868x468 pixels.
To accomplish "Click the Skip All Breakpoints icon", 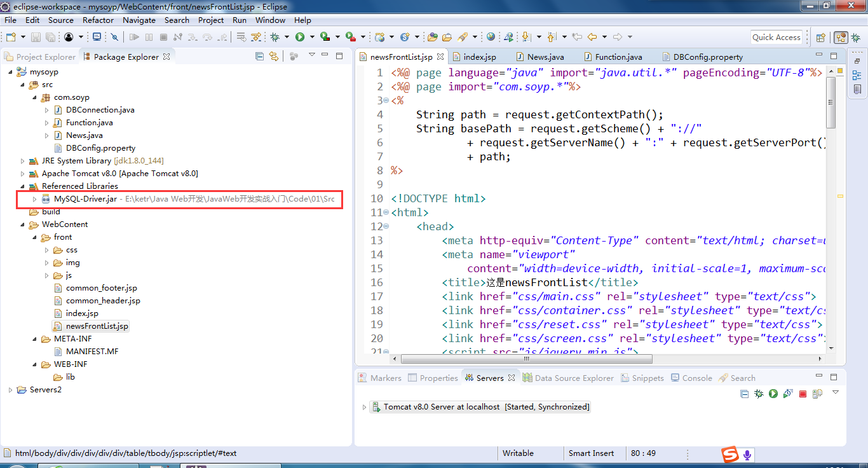I will point(114,37).
